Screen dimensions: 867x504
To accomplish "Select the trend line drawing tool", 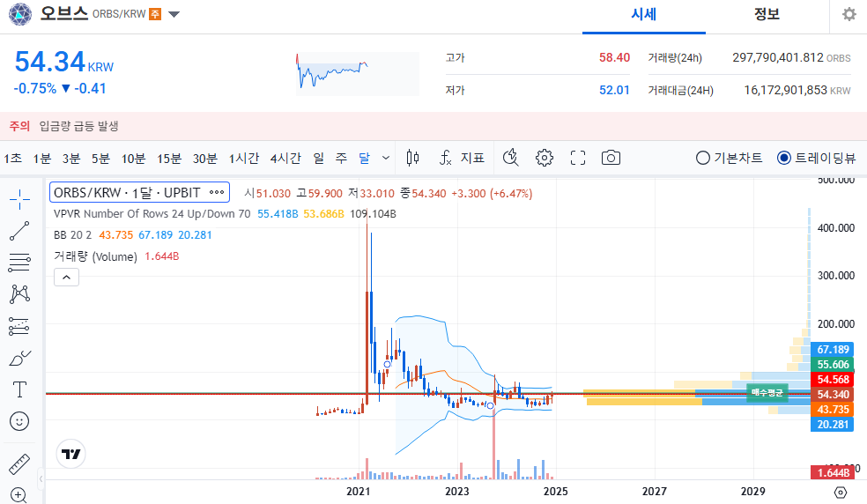I will point(19,231).
